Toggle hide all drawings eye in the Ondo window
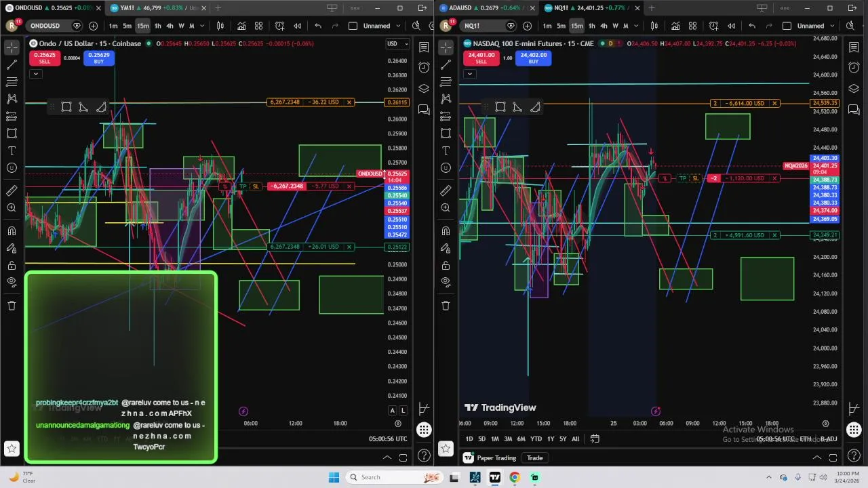Screen dimensions: 868x488 pos(12,282)
